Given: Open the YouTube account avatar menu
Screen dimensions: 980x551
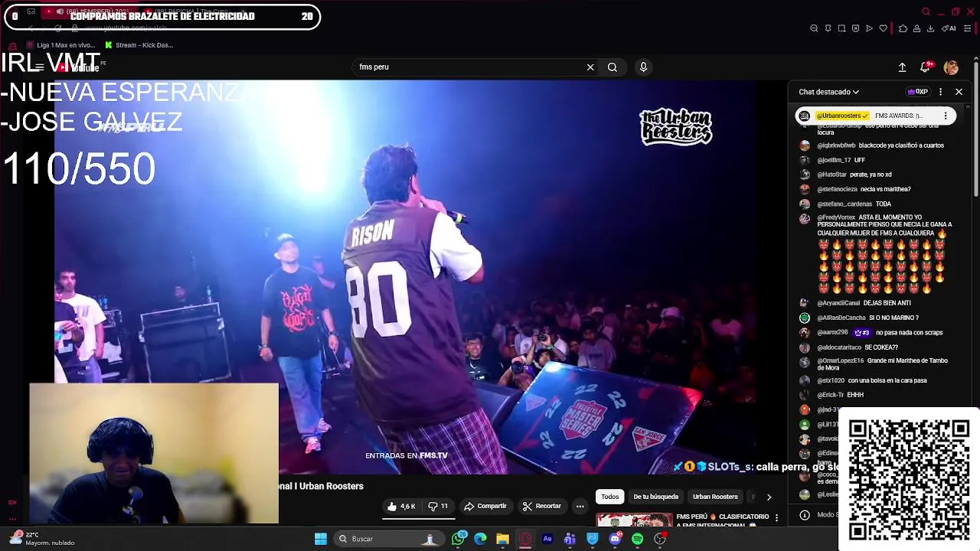Looking at the screenshot, I should click(951, 67).
